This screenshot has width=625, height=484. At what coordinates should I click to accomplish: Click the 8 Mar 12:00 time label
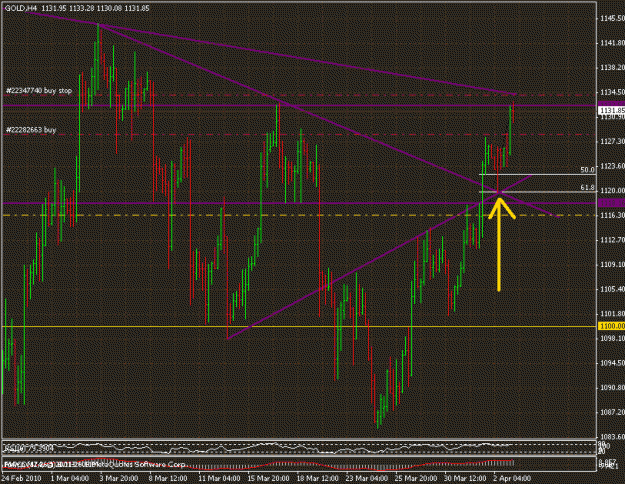[168, 478]
